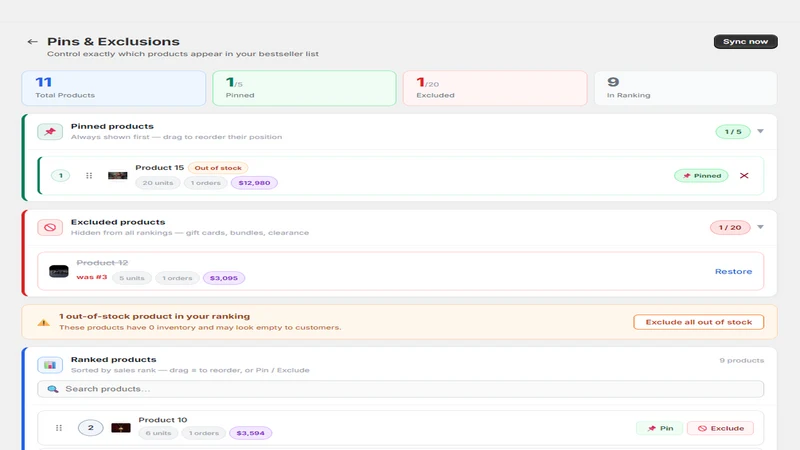The width and height of the screenshot is (800, 450).
Task: Grab the drag handle on Product 15 row
Action: pyautogui.click(x=89, y=176)
